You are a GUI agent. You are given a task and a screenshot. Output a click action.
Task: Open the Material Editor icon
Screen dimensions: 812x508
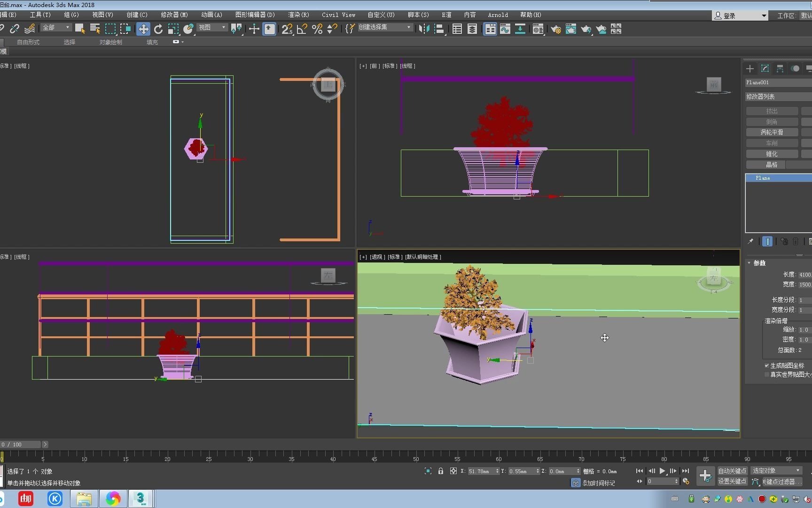[x=538, y=29]
